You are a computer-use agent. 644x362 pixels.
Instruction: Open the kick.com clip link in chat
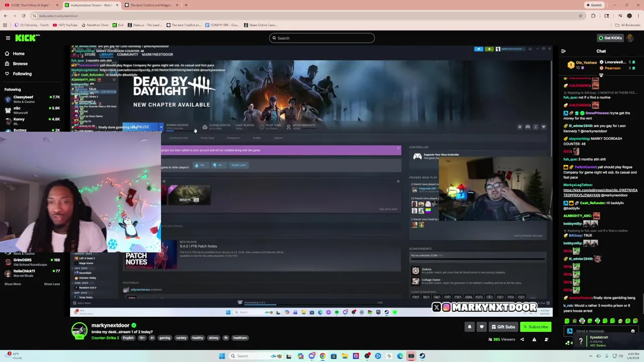[600, 193]
